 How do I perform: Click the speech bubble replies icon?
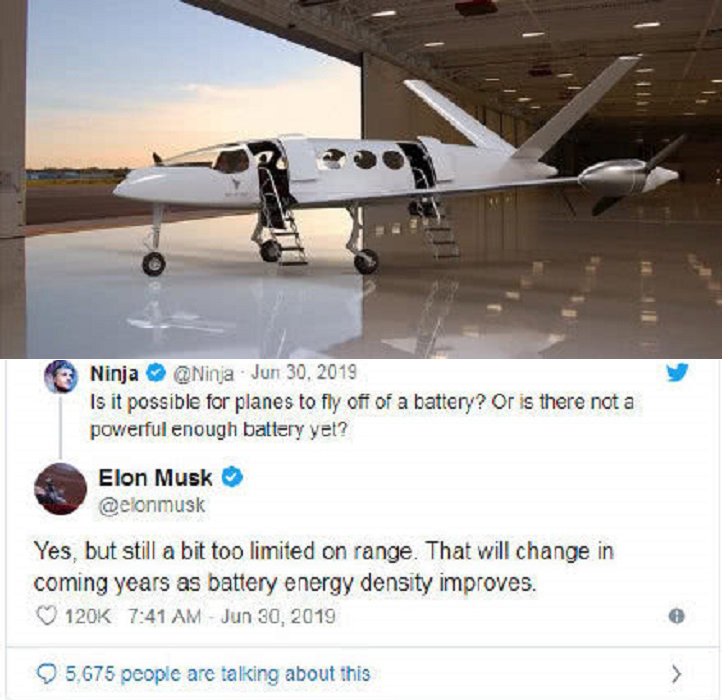coord(44,674)
